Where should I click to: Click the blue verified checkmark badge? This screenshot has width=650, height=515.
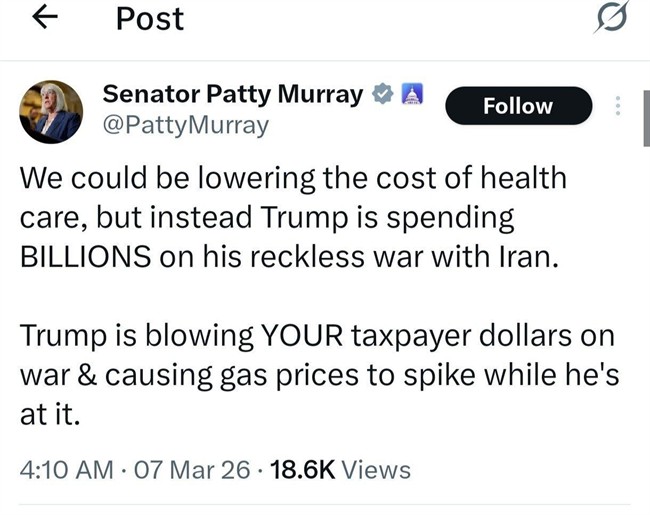(x=383, y=95)
